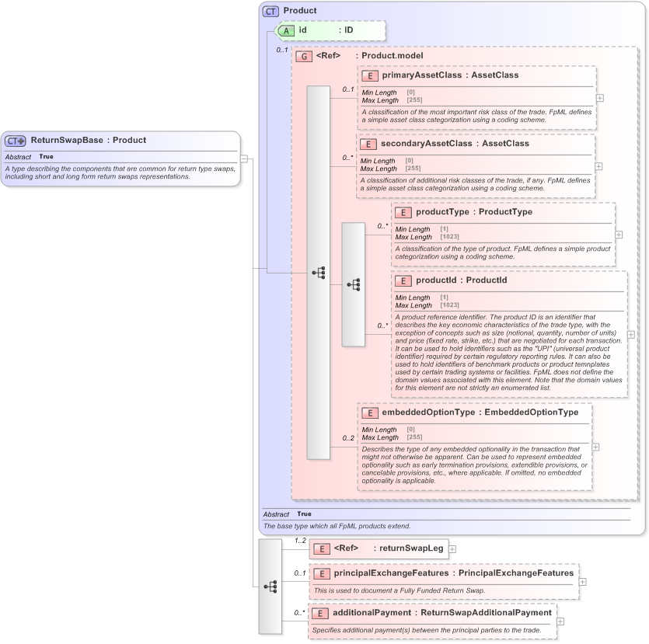The width and height of the screenshot is (649, 644).
Task: Click the E icon of additionalPayment
Action: point(320,614)
